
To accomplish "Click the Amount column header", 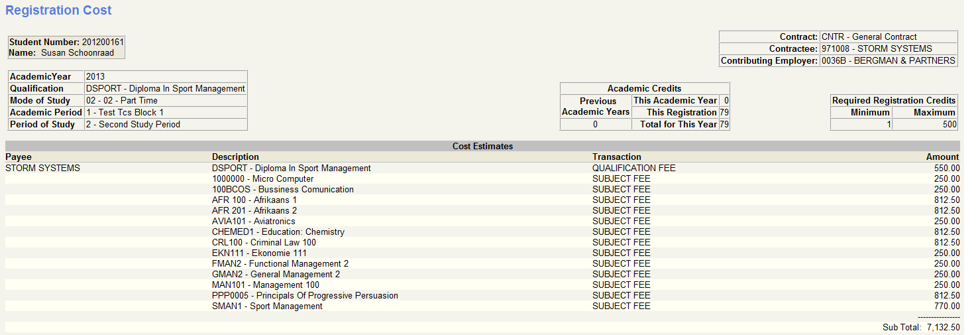I will pyautogui.click(x=942, y=157).
